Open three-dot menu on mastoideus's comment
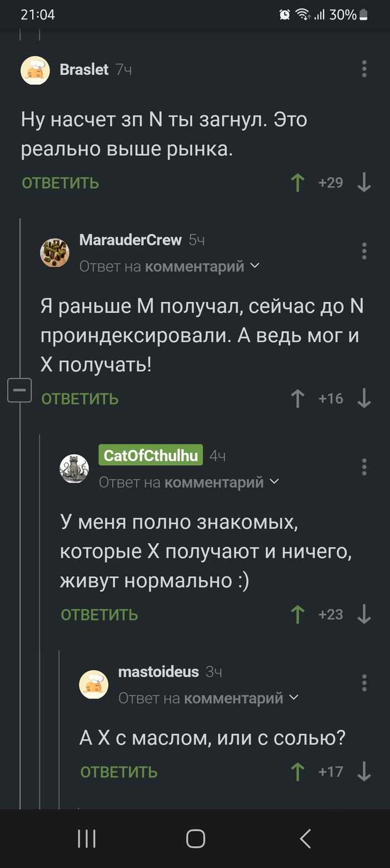This screenshot has width=390, height=868. tap(364, 683)
